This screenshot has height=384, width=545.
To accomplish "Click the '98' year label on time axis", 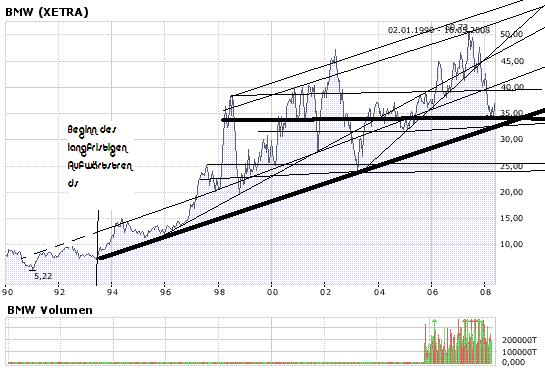I will [x=219, y=292].
